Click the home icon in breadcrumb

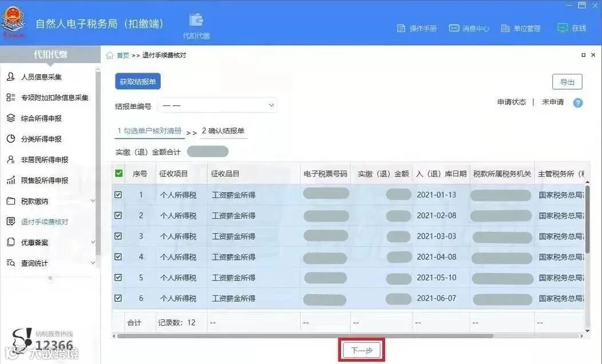pyautogui.click(x=110, y=56)
